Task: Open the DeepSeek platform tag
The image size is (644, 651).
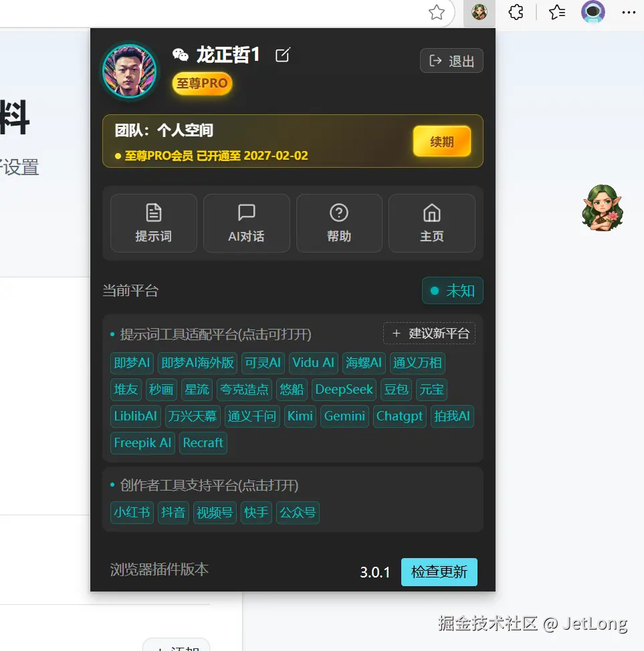Action: pos(344,390)
